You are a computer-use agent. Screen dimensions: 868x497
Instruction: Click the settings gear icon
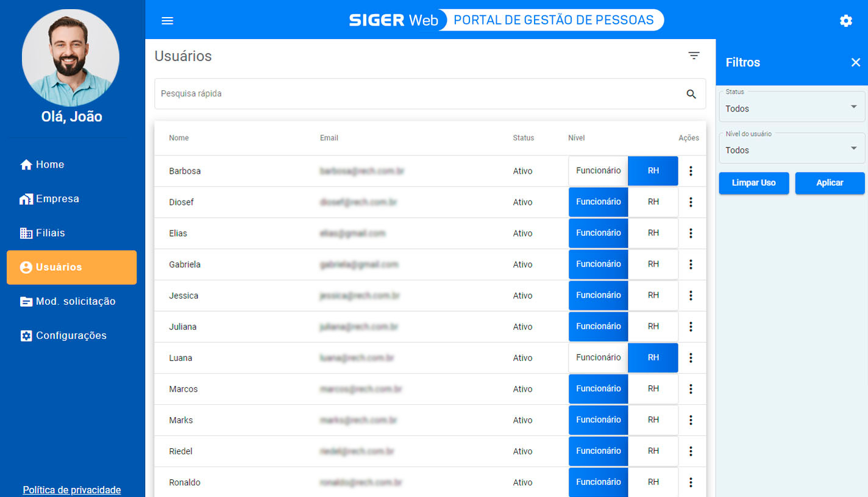click(x=846, y=20)
